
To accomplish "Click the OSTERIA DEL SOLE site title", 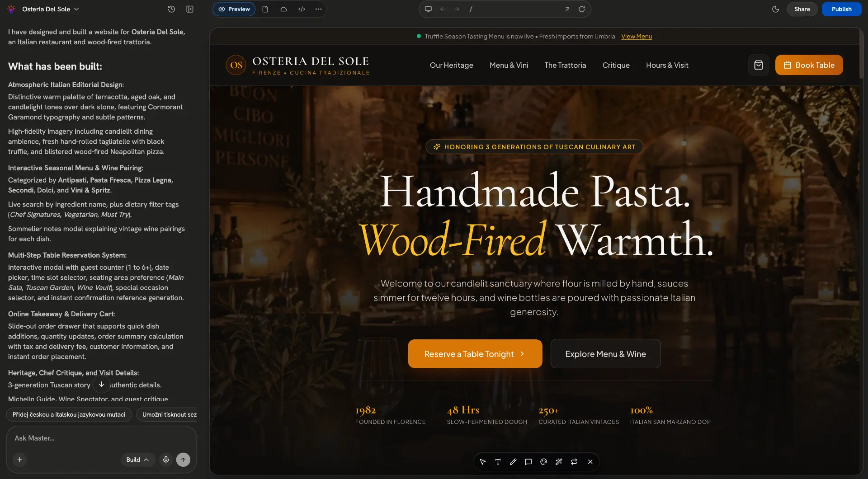I will [311, 61].
